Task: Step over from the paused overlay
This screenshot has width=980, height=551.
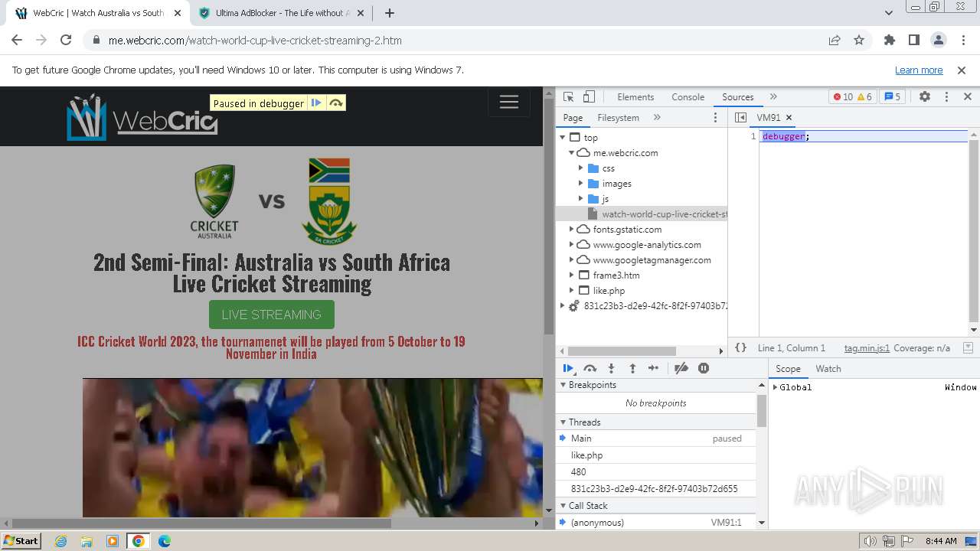Action: [336, 103]
